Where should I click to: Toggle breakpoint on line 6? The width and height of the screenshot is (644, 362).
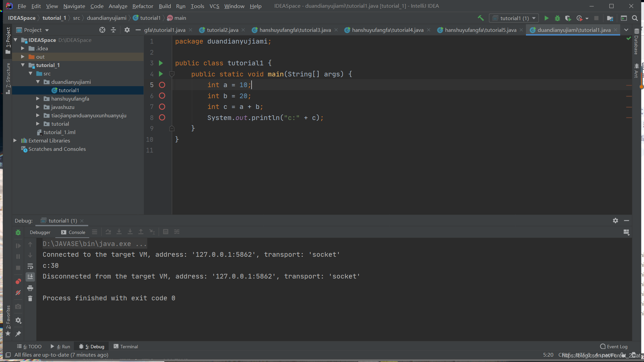tap(162, 95)
